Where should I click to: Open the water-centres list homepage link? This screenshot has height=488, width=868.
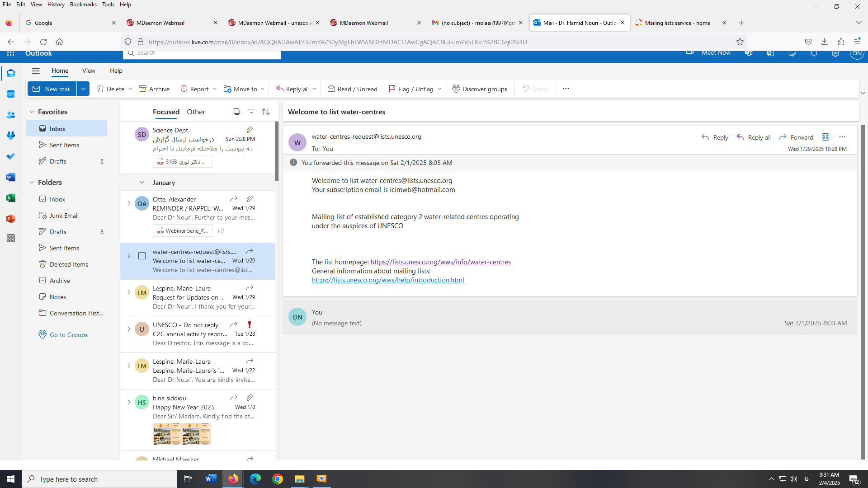click(440, 262)
